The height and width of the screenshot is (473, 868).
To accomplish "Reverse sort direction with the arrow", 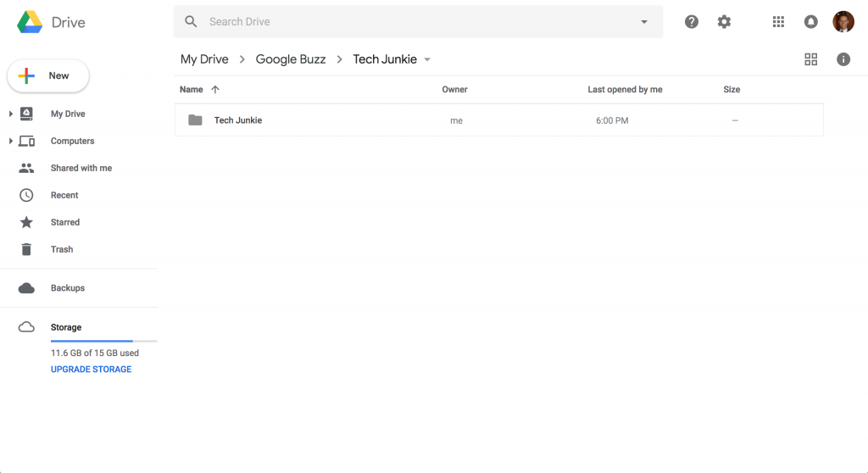I will (215, 89).
